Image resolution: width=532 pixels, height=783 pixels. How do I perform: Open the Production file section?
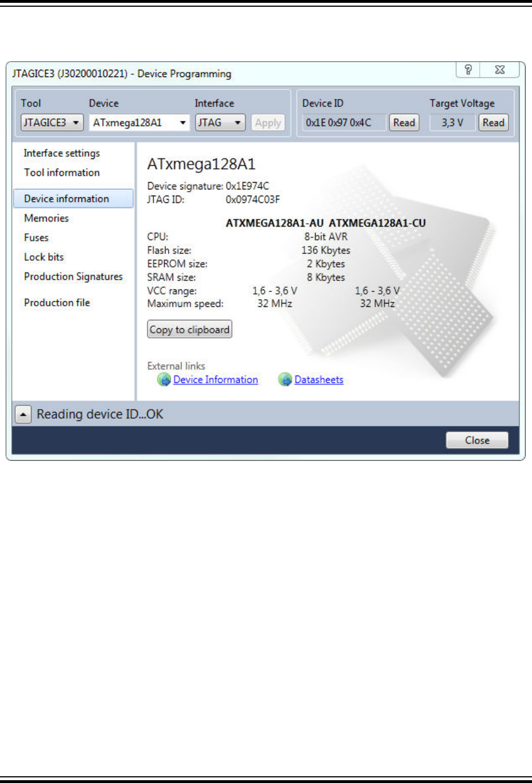(57, 302)
